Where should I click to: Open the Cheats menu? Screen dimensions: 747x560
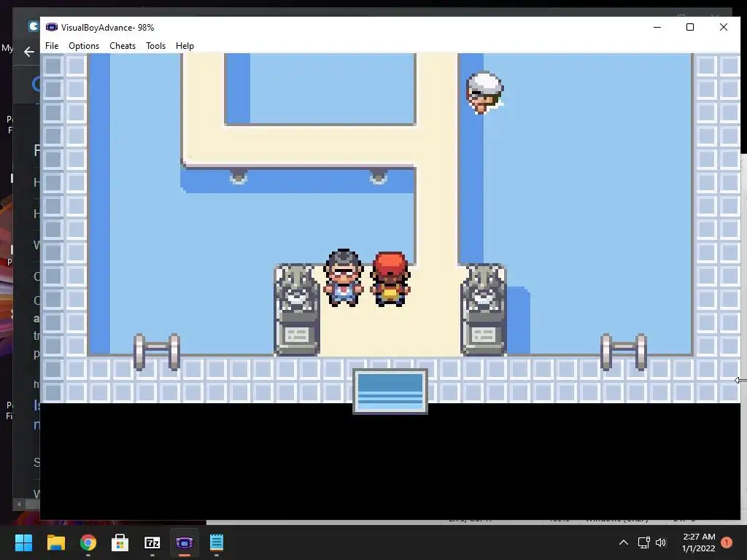tap(123, 46)
